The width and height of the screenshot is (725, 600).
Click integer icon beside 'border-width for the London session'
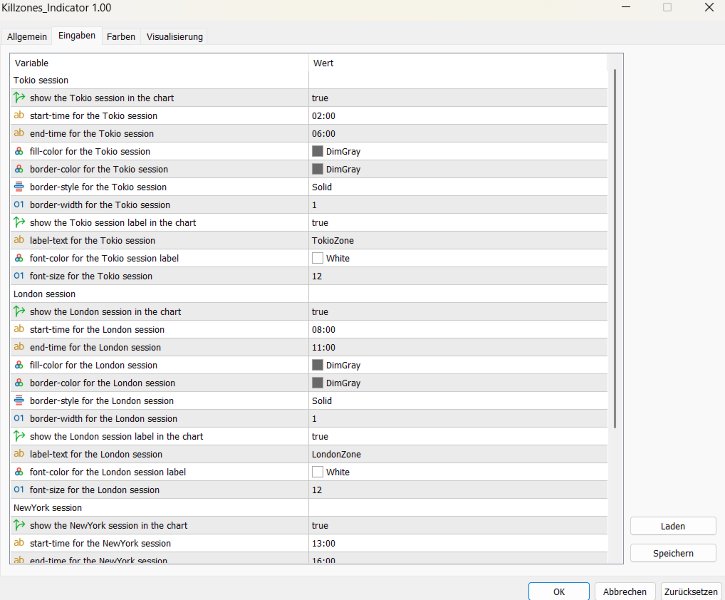[19, 418]
